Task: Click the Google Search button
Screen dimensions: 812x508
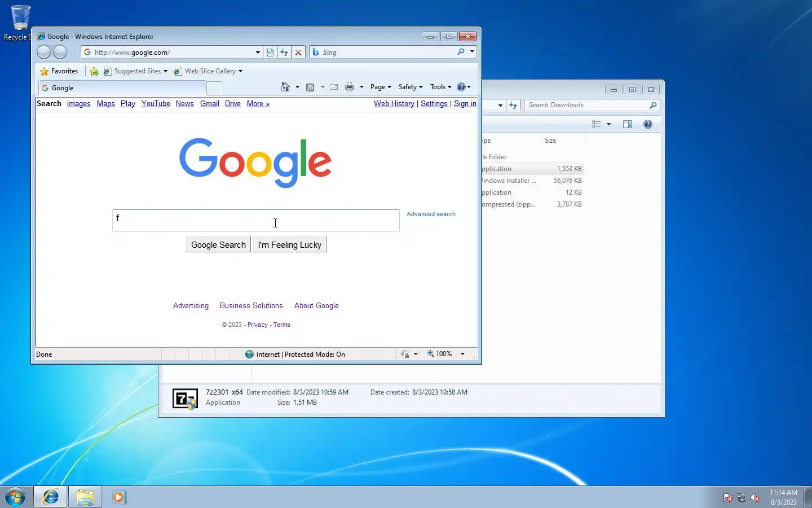Action: click(218, 245)
